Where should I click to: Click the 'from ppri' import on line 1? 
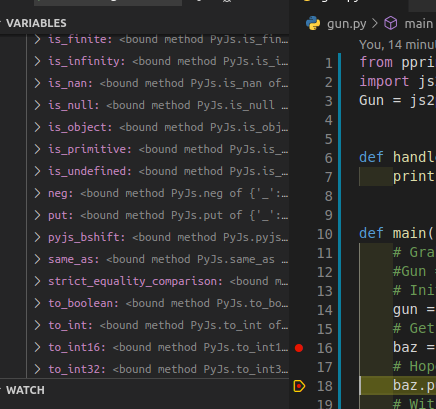[397, 62]
